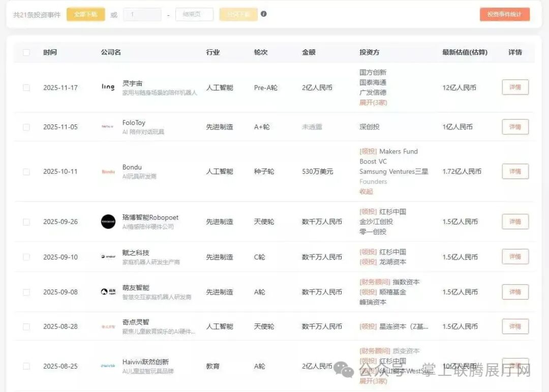
Task: Check the row for 2025-08-25 Haivivi跃然创新
Action: click(x=26, y=366)
